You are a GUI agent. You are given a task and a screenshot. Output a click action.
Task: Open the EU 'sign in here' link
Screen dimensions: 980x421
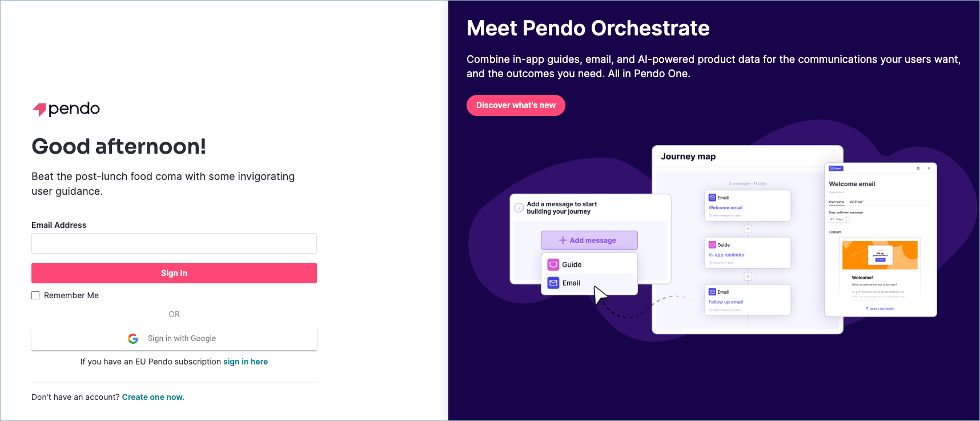coord(246,362)
